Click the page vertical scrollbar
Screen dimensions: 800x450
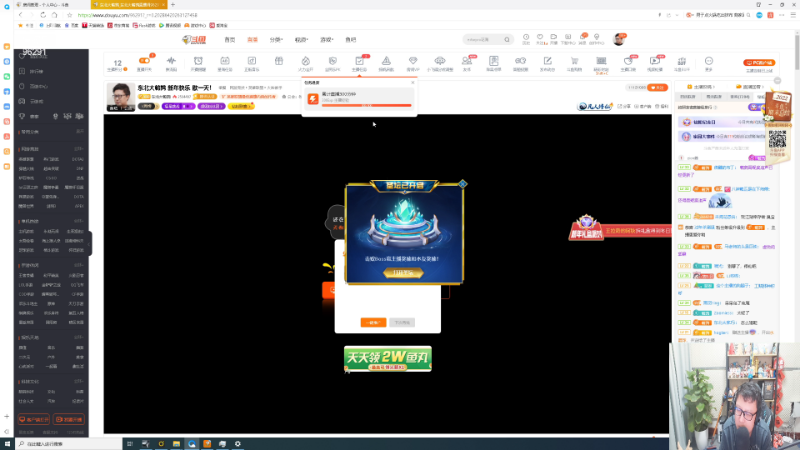(x=797, y=51)
